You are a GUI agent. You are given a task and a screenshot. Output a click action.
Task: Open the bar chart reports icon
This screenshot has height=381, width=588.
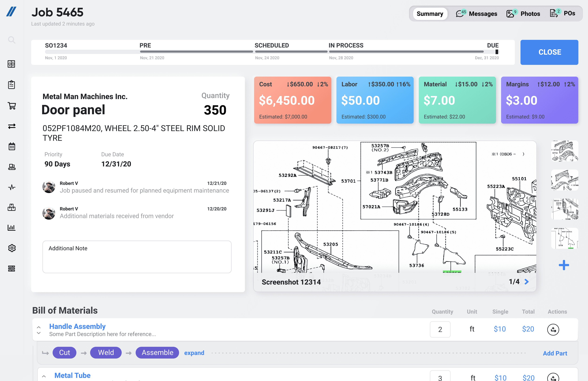click(x=12, y=227)
